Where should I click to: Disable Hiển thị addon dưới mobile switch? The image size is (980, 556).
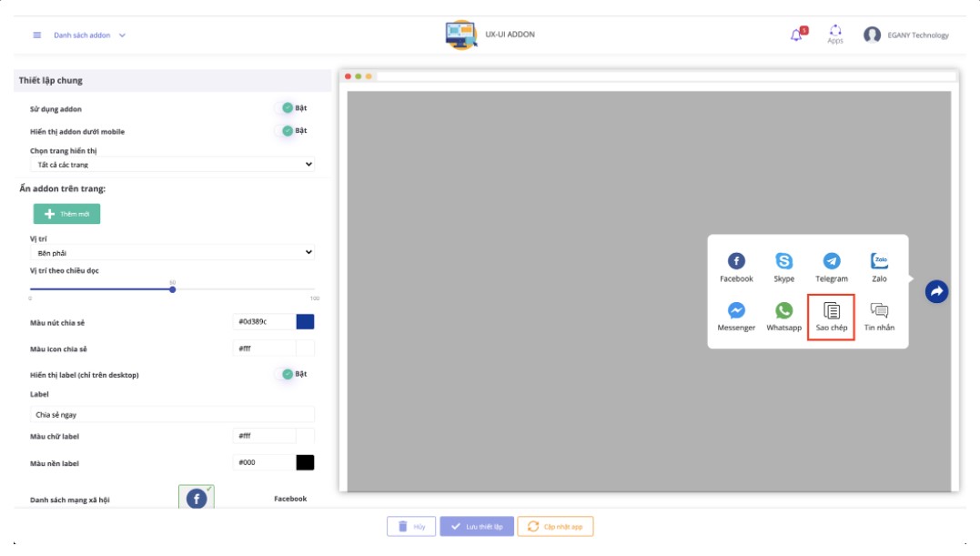click(x=288, y=131)
